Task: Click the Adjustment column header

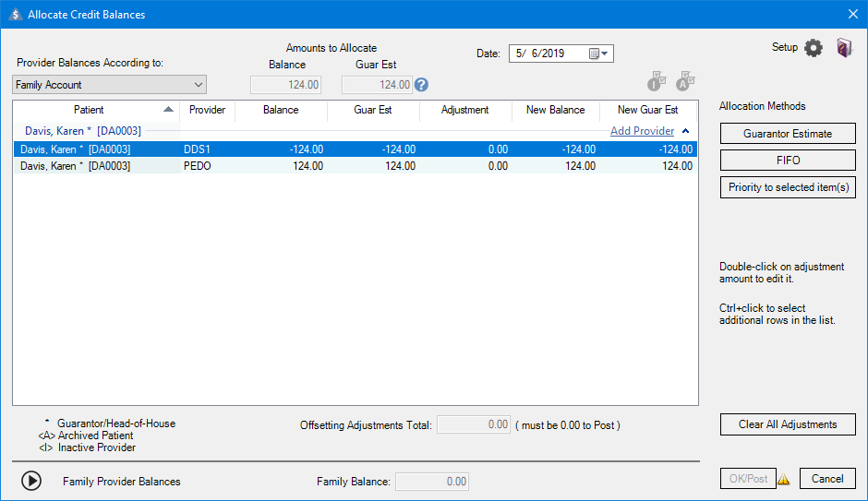Action: (464, 110)
